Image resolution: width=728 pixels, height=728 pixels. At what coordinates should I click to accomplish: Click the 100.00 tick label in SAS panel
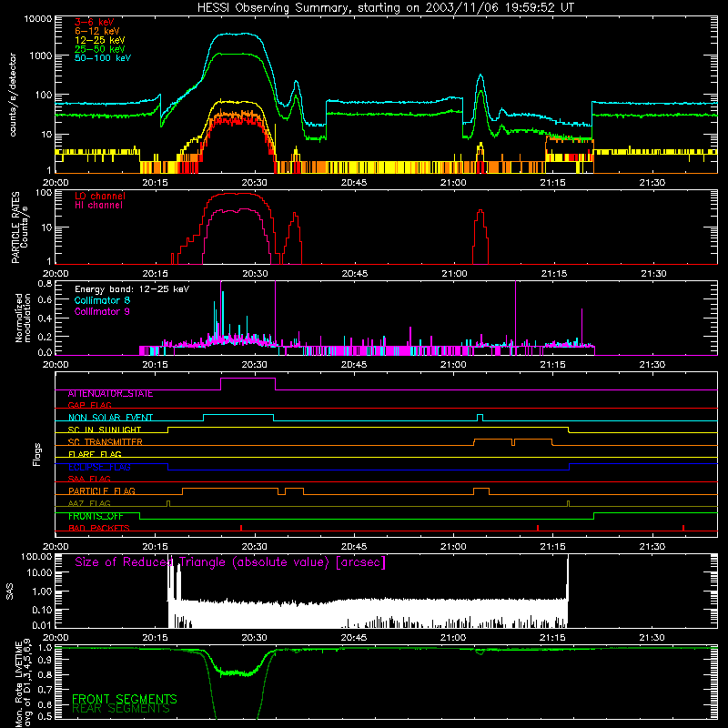point(36,556)
